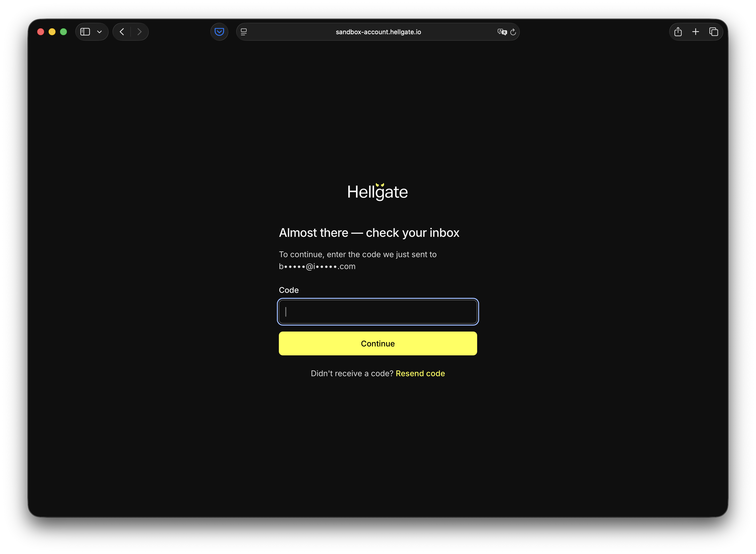Focus the Code input field
This screenshot has height=554, width=756.
pos(378,312)
